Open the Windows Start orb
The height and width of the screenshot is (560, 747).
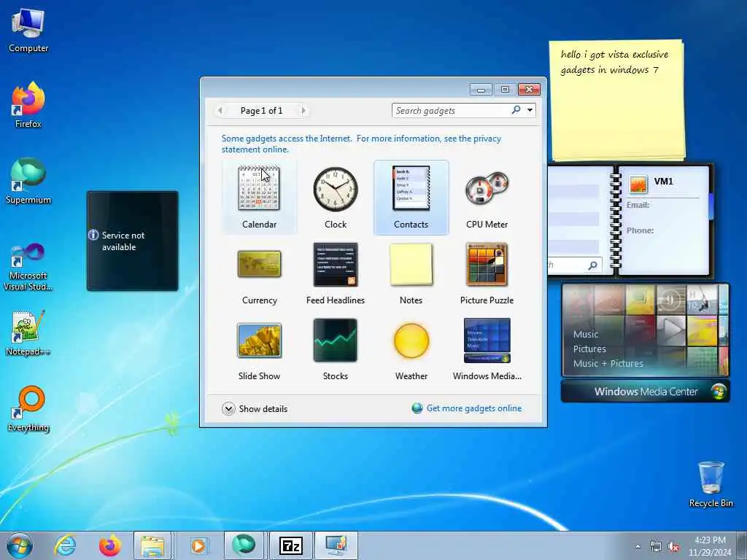[20, 545]
